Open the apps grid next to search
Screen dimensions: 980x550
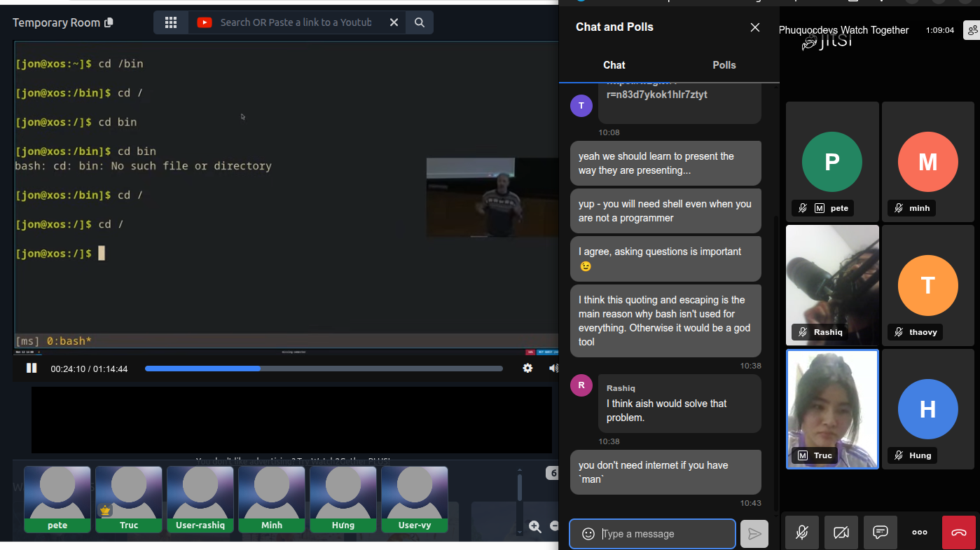(171, 22)
